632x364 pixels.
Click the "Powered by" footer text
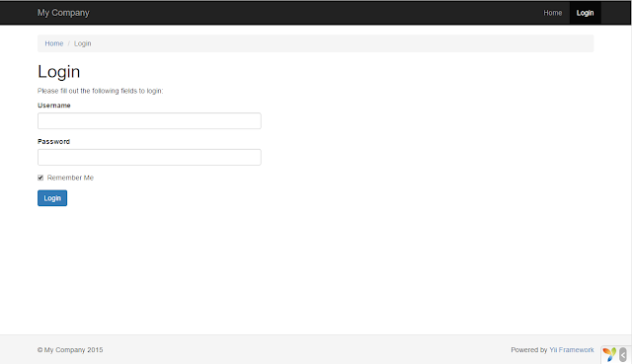(x=529, y=350)
